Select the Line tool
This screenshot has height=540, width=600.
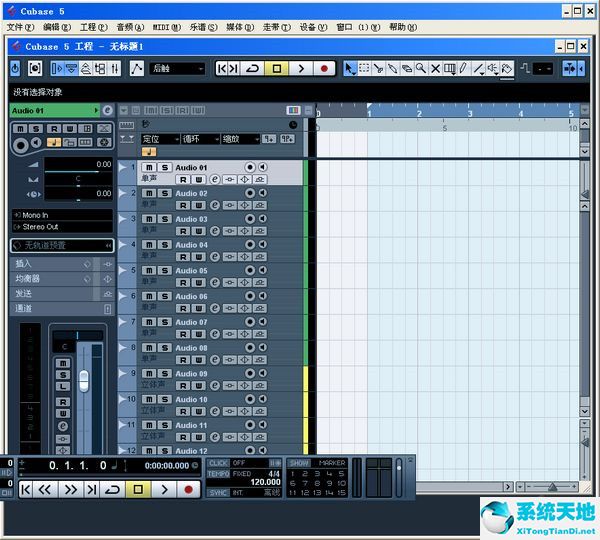(x=478, y=69)
